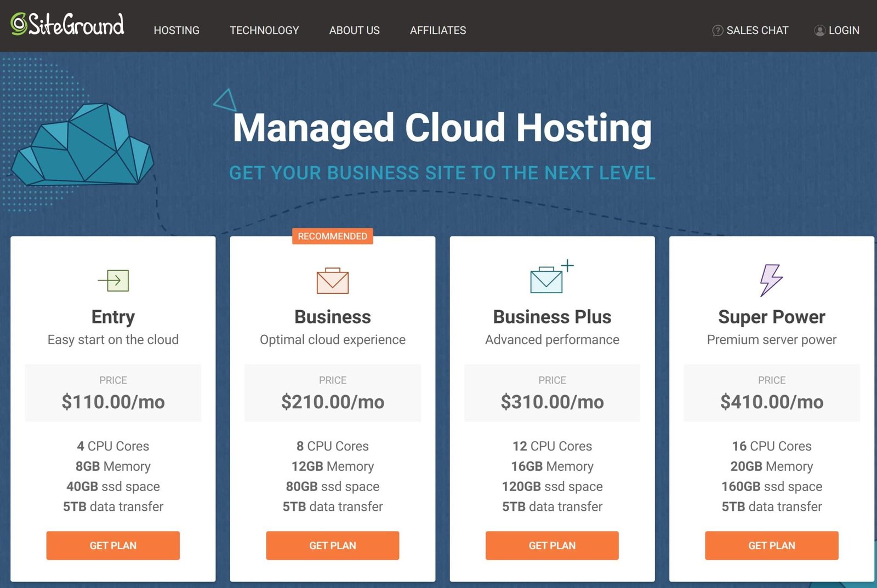The height and width of the screenshot is (588, 877).
Task: Click the Business plan briefcase icon
Action: point(333,281)
